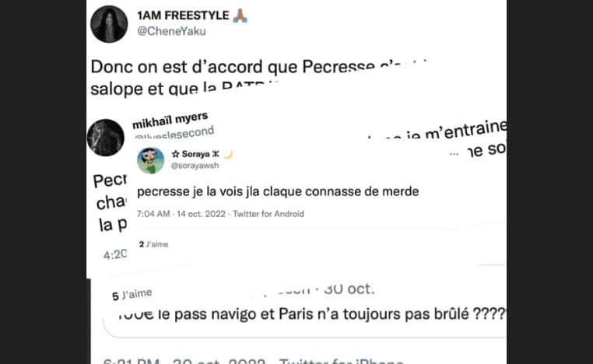Click Soraya's tweet text about pecresse
The image size is (593, 364).
coord(278,191)
